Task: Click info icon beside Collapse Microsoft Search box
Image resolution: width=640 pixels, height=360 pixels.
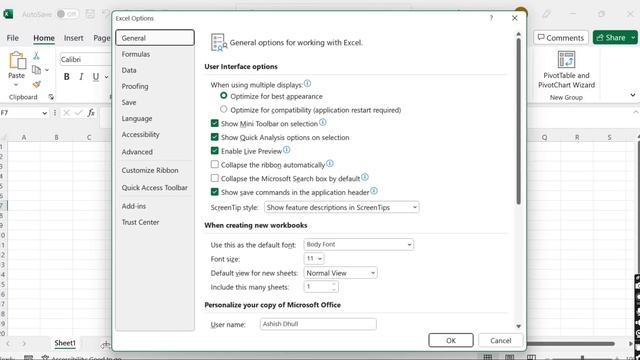Action: pos(365,177)
